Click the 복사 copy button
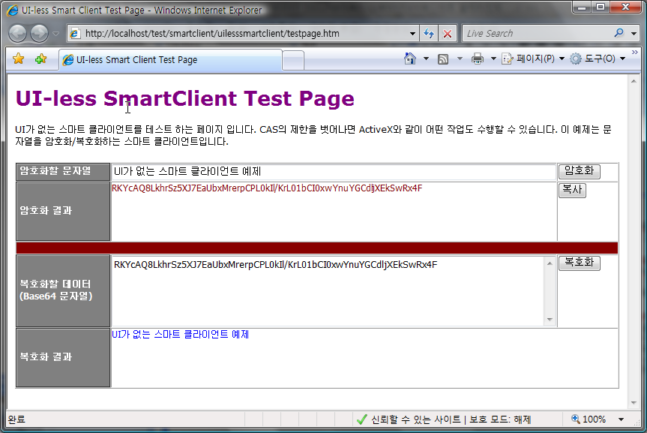647x433 pixels. pyautogui.click(x=572, y=190)
